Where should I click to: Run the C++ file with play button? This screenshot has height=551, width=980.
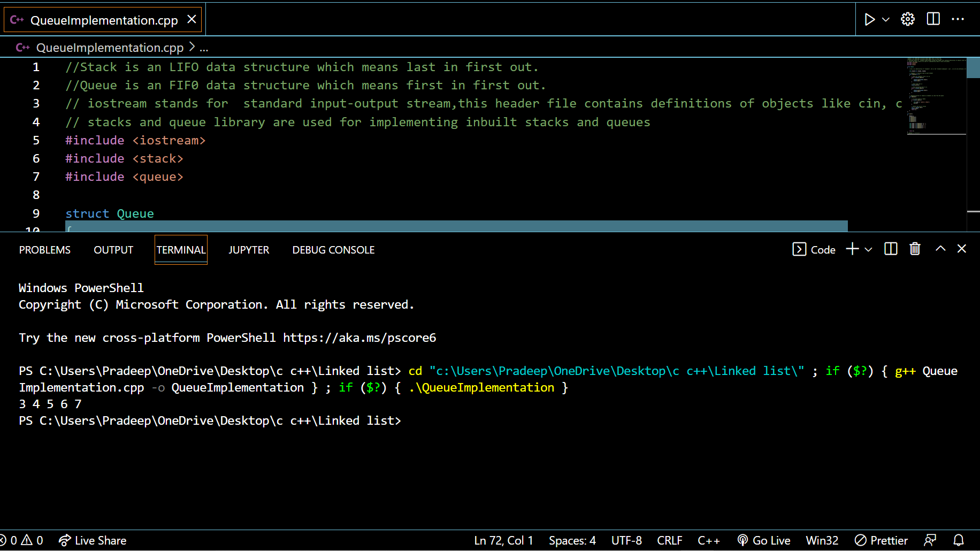(869, 20)
